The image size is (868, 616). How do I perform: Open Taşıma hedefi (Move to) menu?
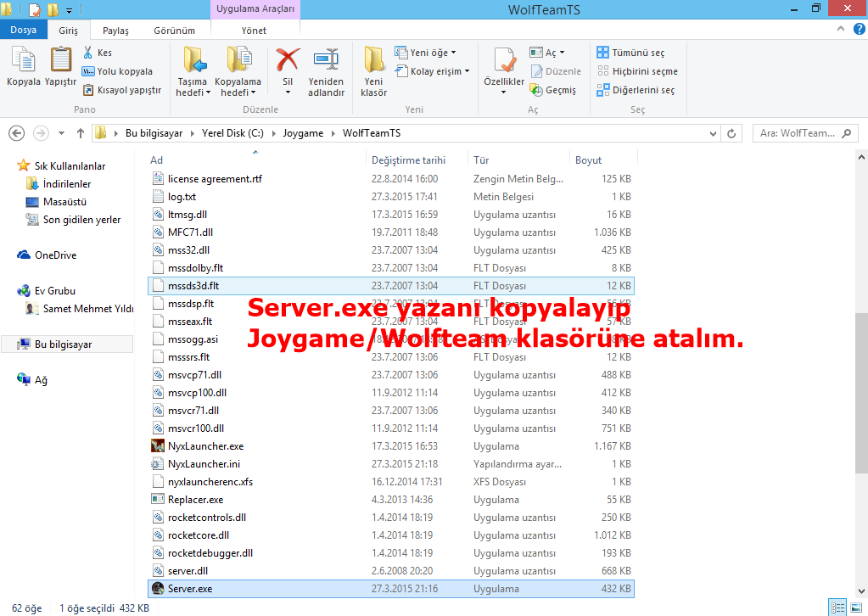(193, 72)
